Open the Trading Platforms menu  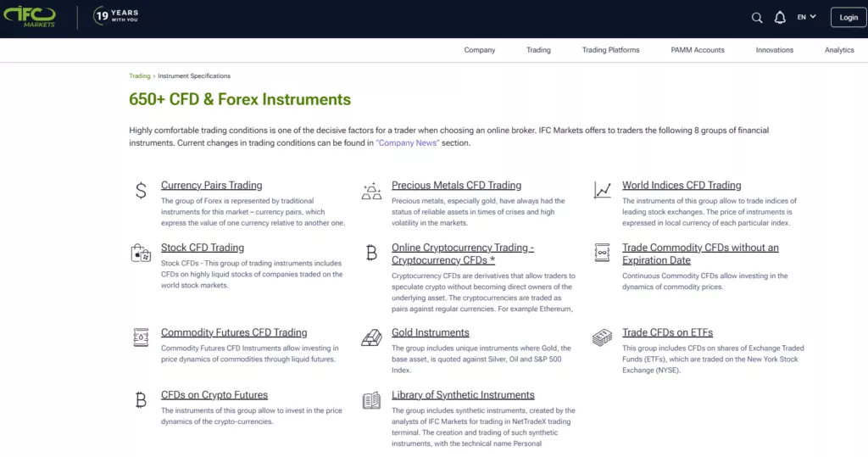610,50
